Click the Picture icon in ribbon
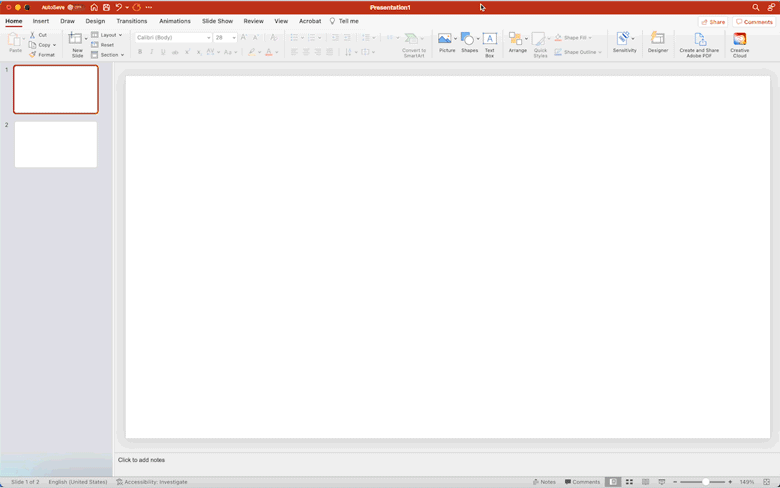The height and width of the screenshot is (488, 780). pyautogui.click(x=446, y=41)
